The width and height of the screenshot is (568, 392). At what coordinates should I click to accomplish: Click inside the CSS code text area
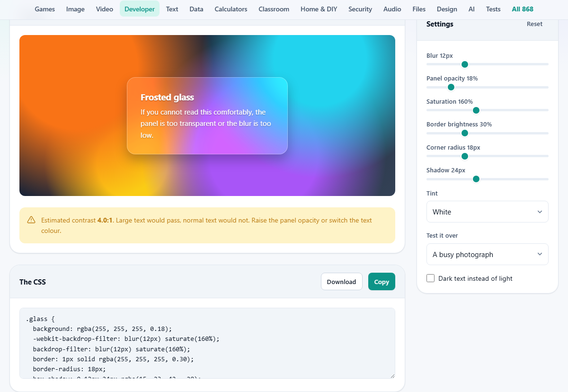(207, 343)
